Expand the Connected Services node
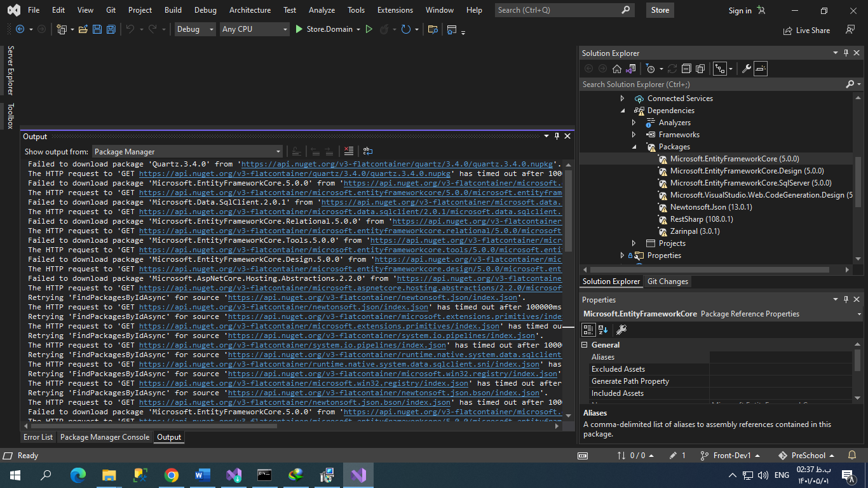 (622, 98)
